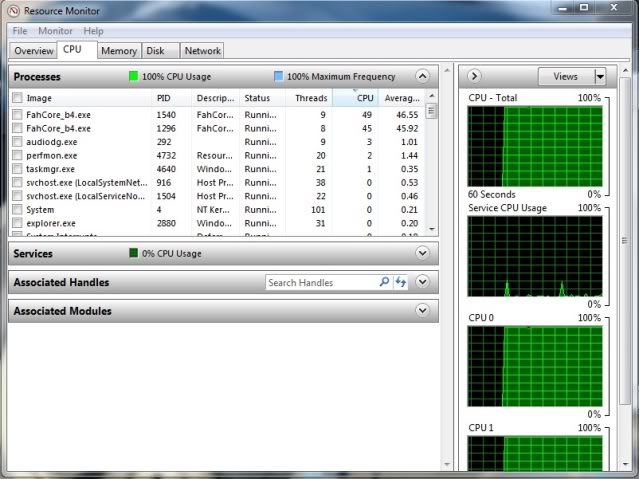The image size is (639, 479).
Task: Sort by the Average CPU column header
Action: pyautogui.click(x=402, y=98)
